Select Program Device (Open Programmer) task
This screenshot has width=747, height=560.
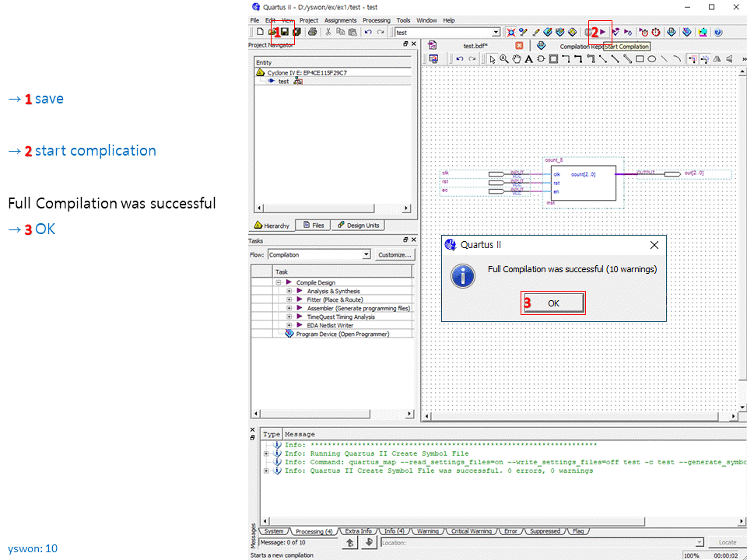[x=342, y=334]
